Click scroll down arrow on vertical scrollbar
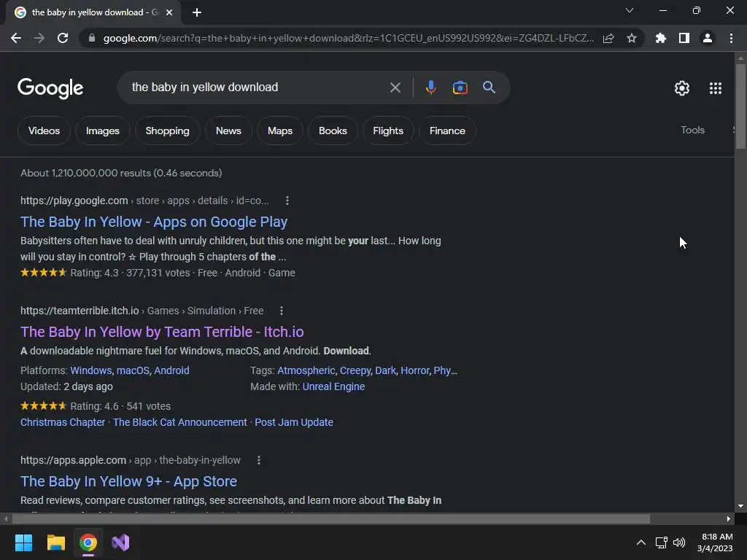The image size is (747, 560). [x=740, y=506]
